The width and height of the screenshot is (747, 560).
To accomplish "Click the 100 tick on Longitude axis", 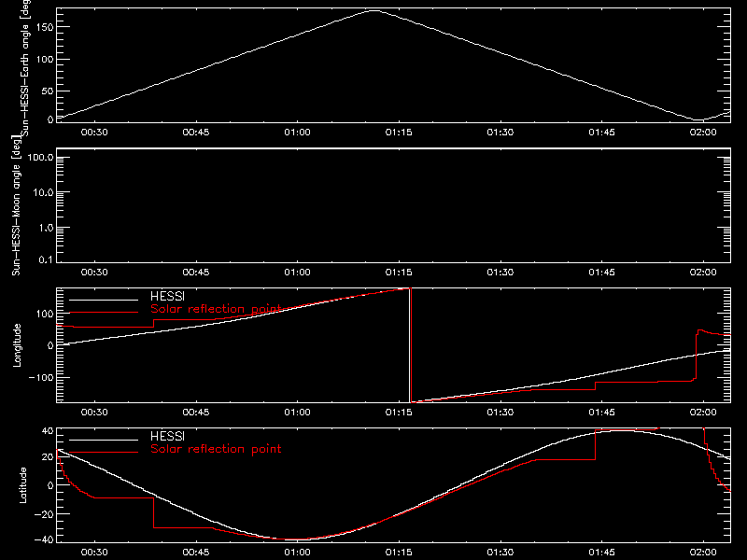I will (x=45, y=314).
